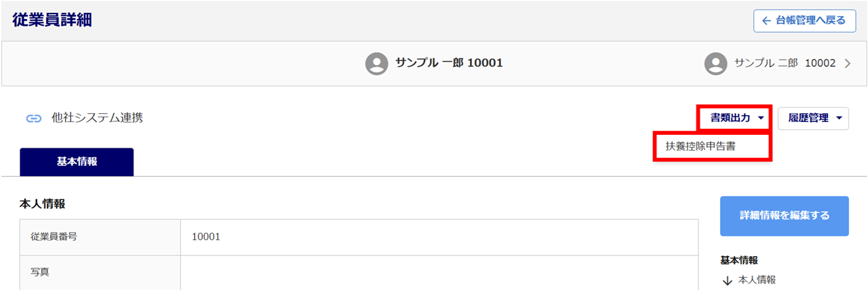Click the サンプル 二郎 avatar icon
The height and width of the screenshot is (290, 868).
point(715,64)
